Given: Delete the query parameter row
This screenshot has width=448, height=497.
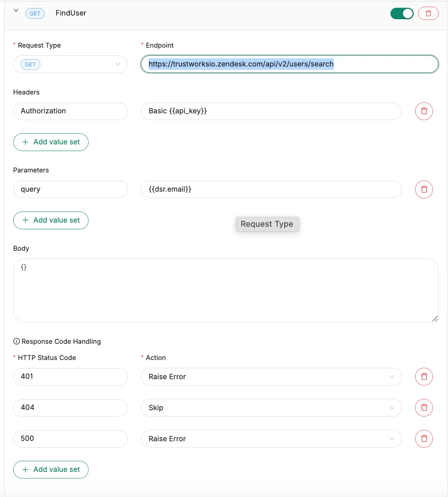Looking at the screenshot, I should click(424, 189).
